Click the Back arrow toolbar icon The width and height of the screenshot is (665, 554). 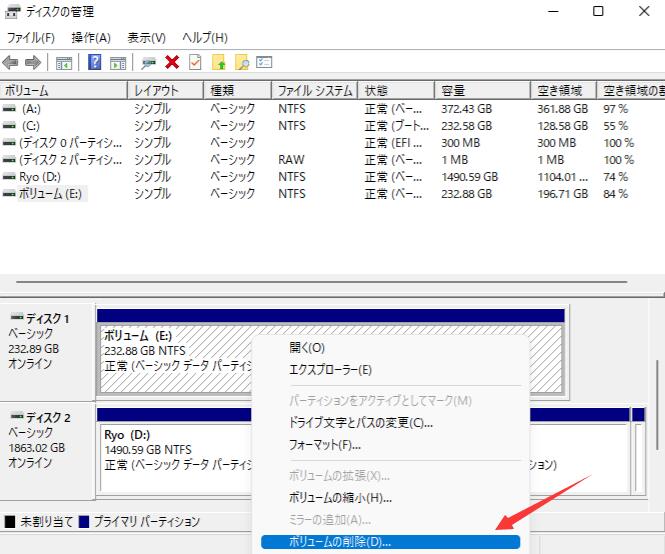(12, 62)
